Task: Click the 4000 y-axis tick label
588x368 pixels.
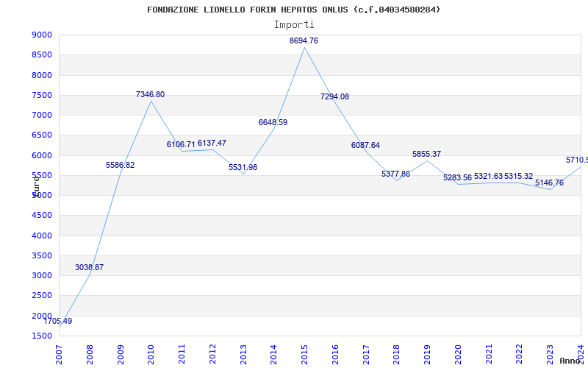Action: [x=42, y=236]
